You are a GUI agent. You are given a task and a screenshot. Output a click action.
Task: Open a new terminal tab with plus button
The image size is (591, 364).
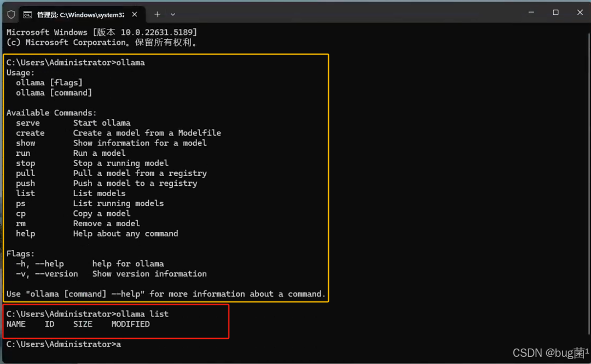pos(157,14)
